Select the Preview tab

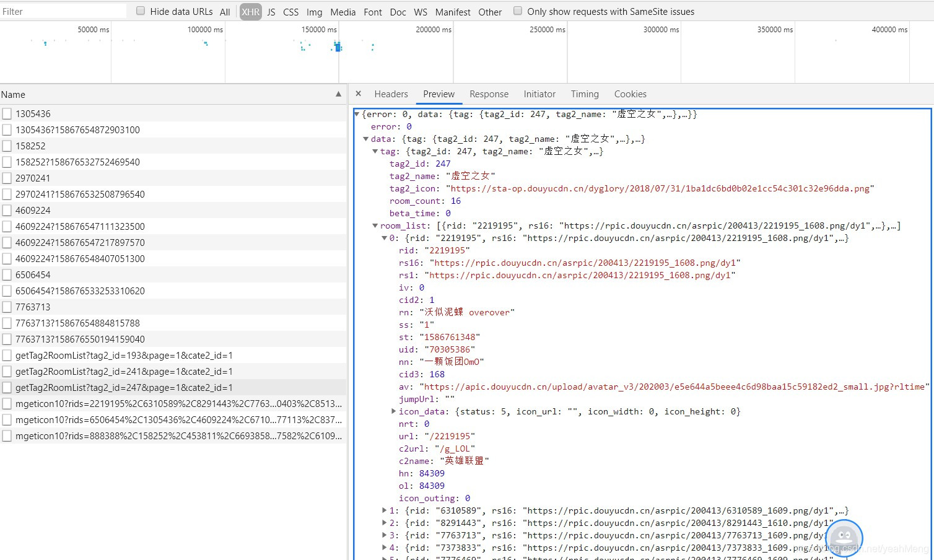coord(439,94)
